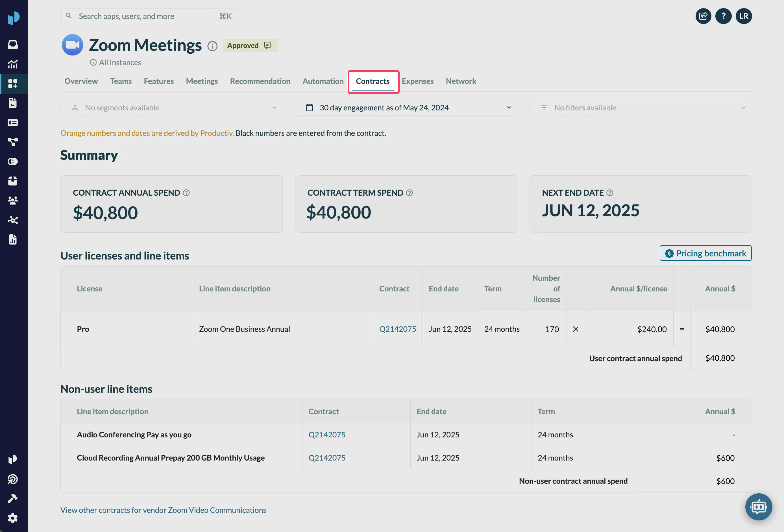The image size is (784, 532).
Task: Click the share icon in top bar
Action: [x=704, y=16]
